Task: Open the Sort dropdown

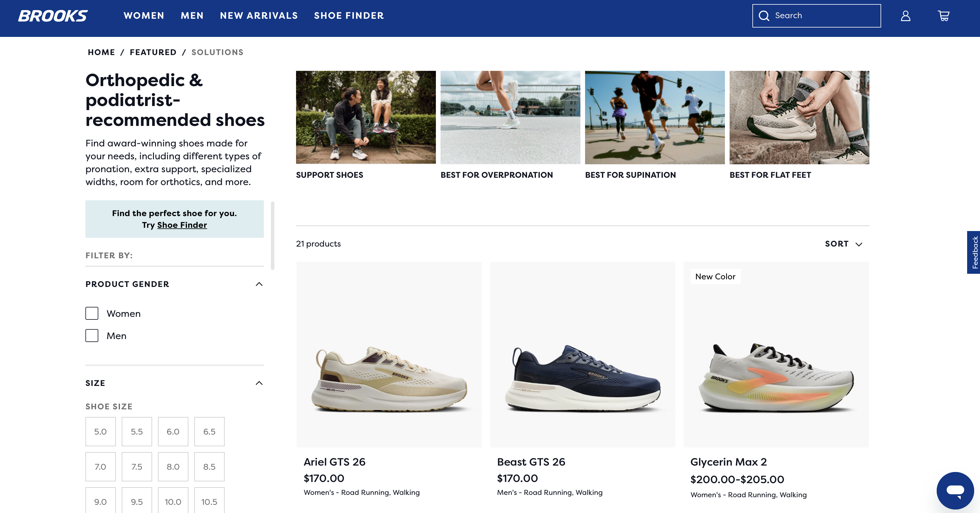Action: [843, 244]
